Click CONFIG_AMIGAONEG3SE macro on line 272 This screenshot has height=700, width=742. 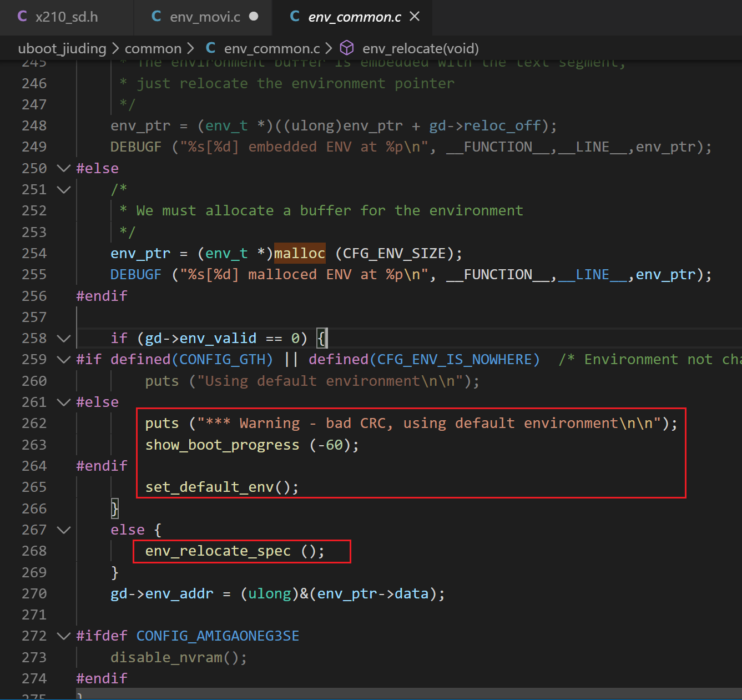218,636
